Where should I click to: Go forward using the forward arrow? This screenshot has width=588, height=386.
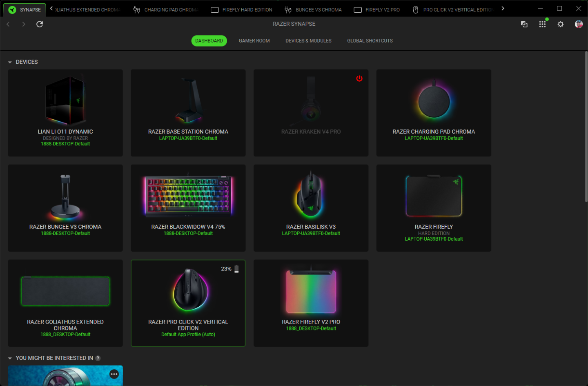(24, 24)
